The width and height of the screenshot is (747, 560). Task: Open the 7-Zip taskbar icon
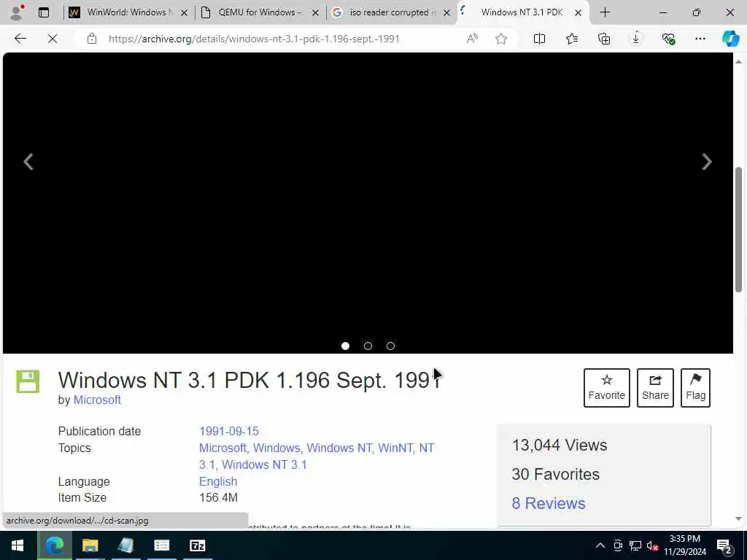coord(197,545)
